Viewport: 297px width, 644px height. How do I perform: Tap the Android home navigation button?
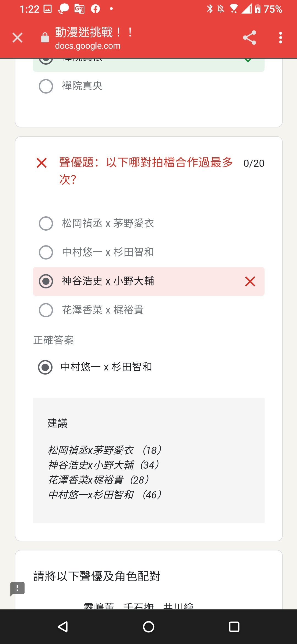tap(148, 627)
